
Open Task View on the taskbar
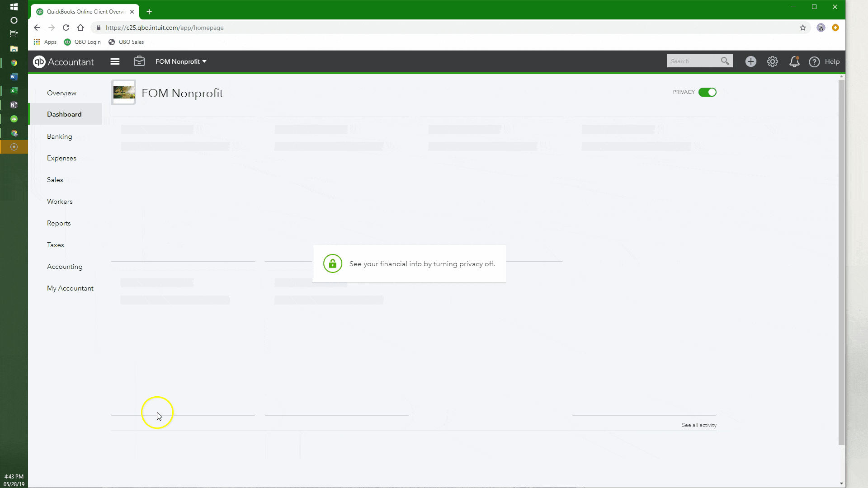[14, 34]
